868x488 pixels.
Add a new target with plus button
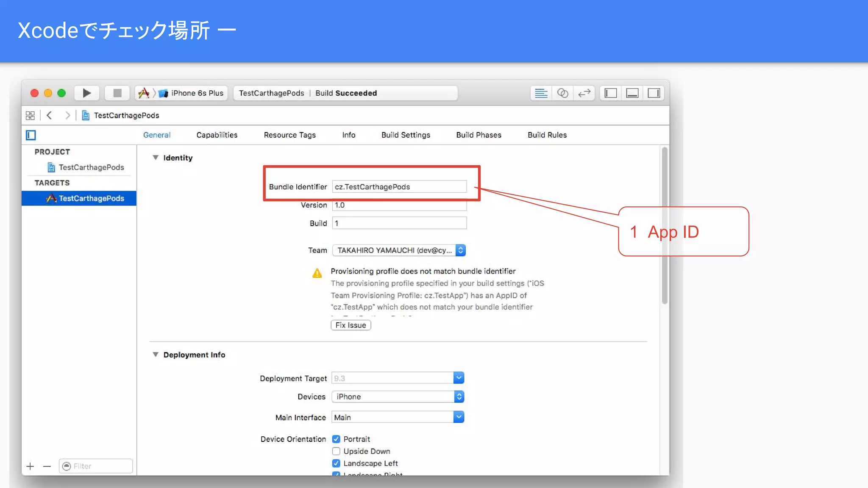[x=30, y=466]
